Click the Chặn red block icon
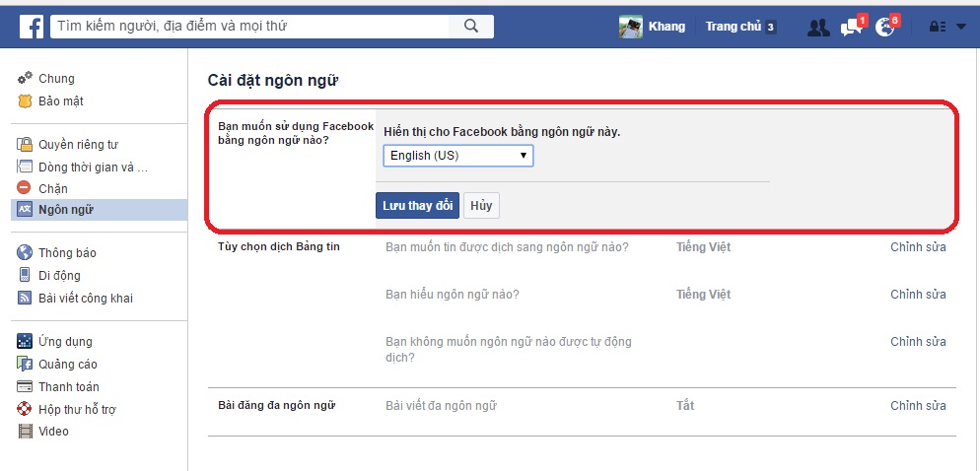 [x=24, y=187]
